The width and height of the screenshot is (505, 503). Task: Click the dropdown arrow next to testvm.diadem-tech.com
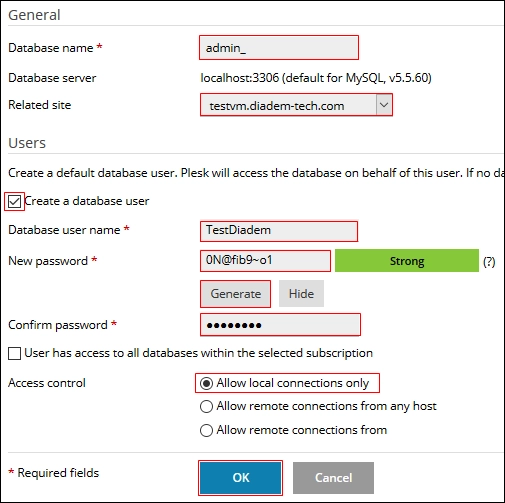(384, 105)
